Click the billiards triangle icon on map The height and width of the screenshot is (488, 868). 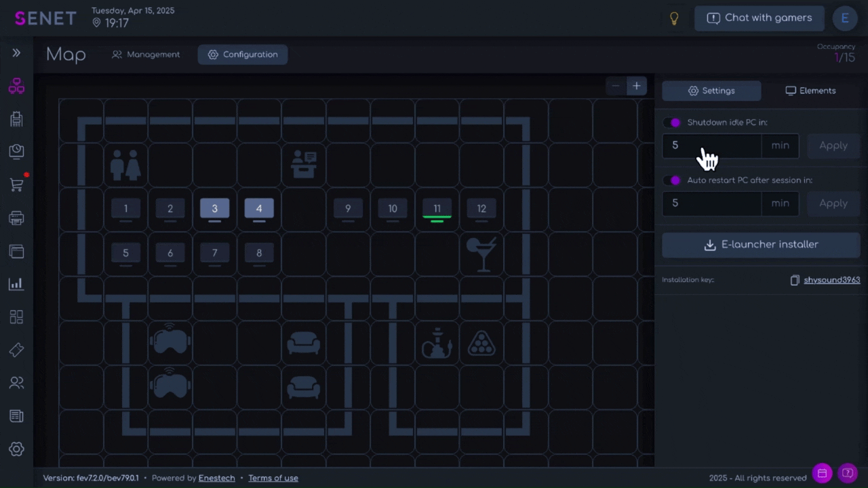[x=481, y=344]
